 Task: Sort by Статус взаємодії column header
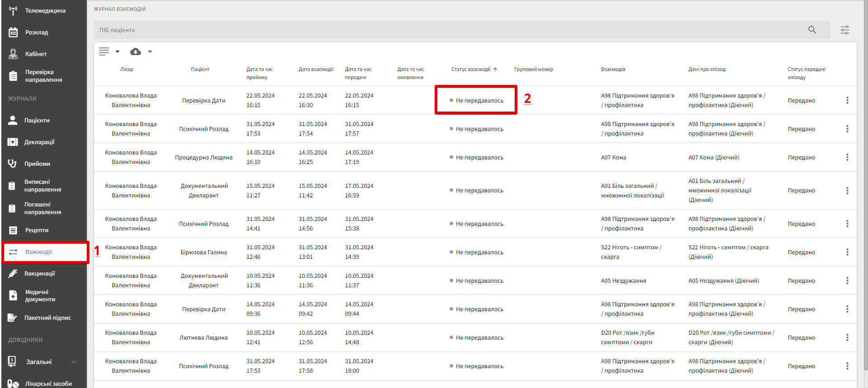click(471, 69)
